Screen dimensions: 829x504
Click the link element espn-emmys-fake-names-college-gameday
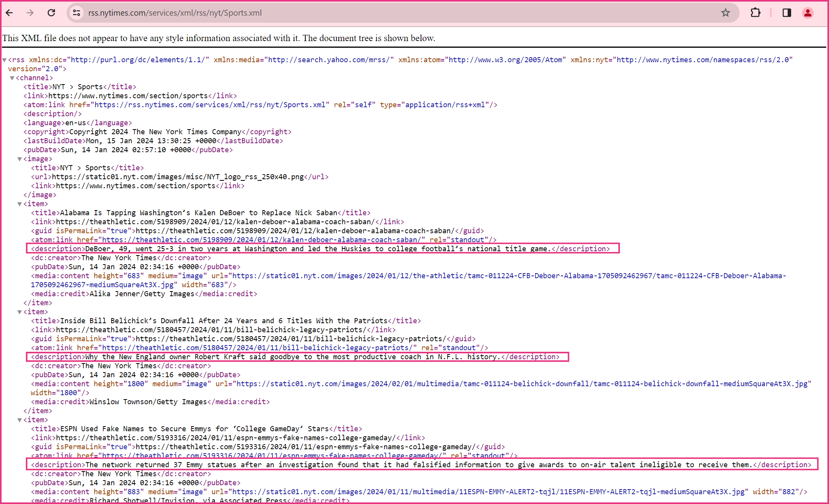[228, 438]
